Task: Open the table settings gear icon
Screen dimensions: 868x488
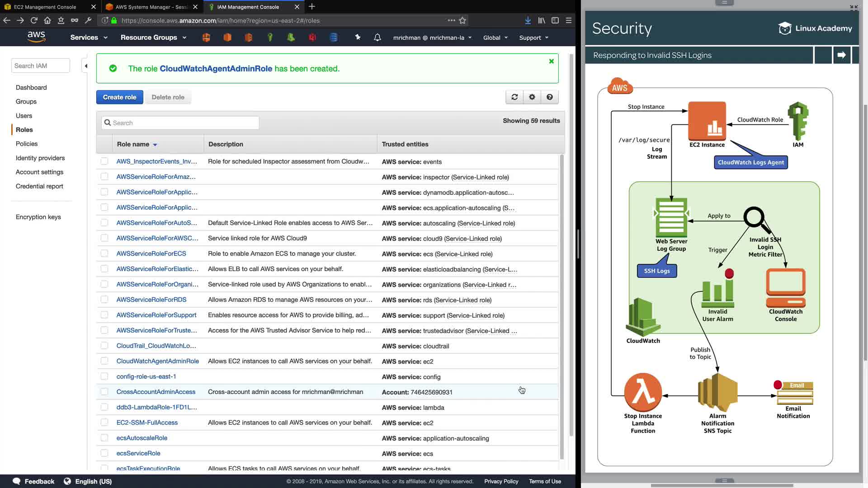Action: (532, 97)
